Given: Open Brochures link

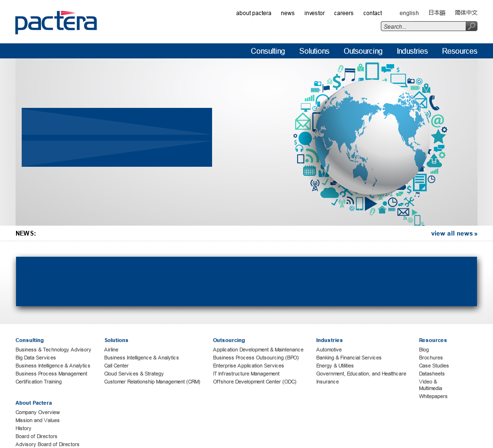Looking at the screenshot, I should click(x=430, y=358).
